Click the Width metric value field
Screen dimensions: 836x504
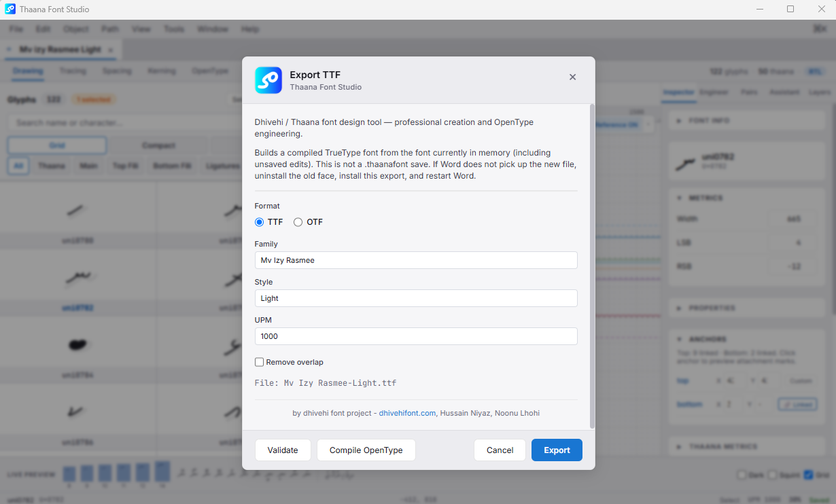[x=793, y=219]
